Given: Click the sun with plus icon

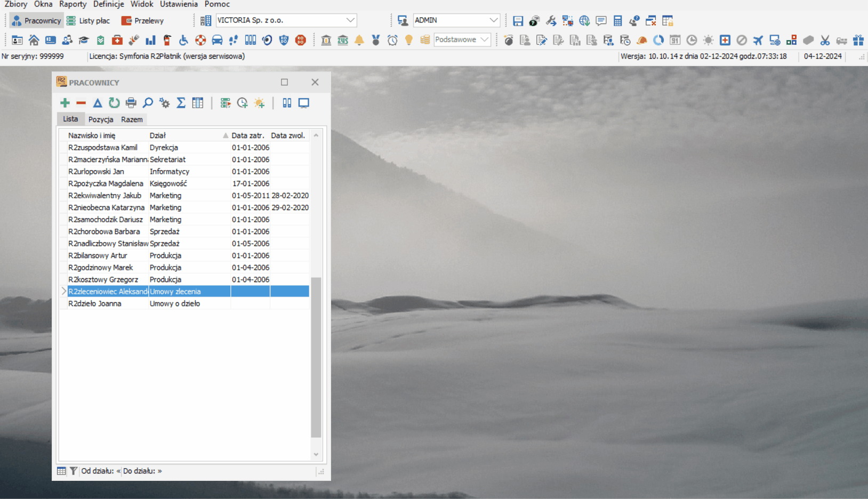Looking at the screenshot, I should tap(259, 103).
